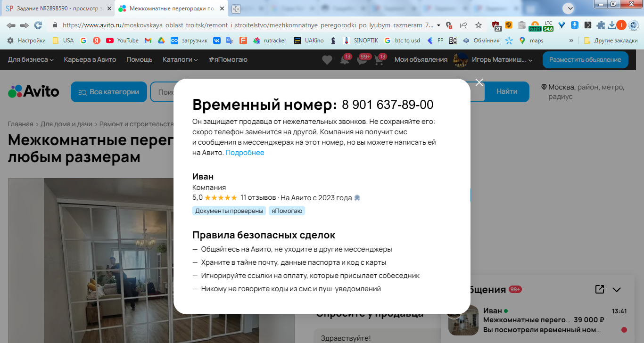644x343 pixels.
Task: Switch to Задание №2898590 tab
Action: point(57,8)
